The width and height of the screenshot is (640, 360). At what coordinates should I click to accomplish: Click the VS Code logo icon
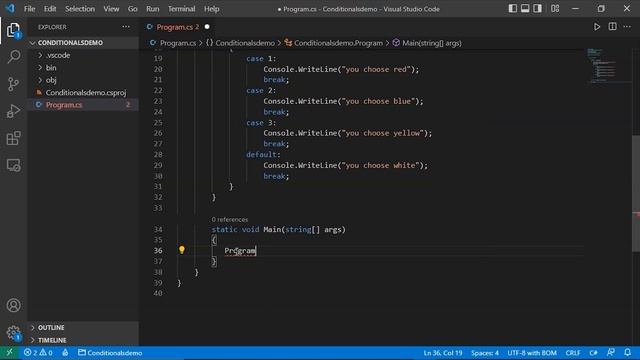10,9
